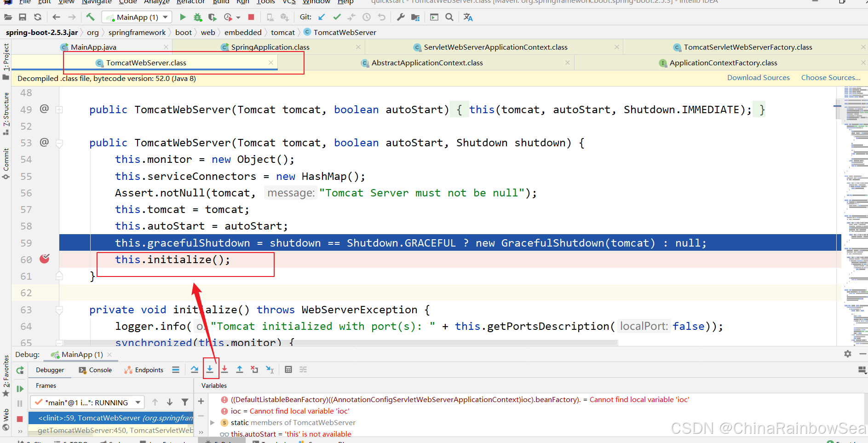
Task: Click the Step Over debugger icon
Action: (195, 369)
